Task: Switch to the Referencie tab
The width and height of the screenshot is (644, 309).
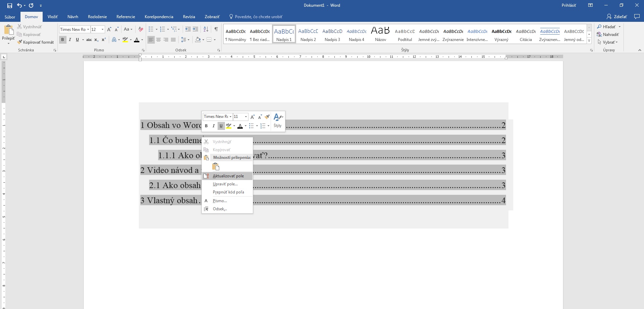Action: [126, 17]
